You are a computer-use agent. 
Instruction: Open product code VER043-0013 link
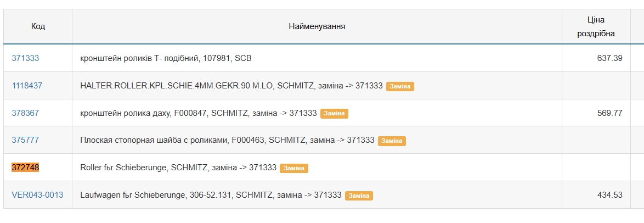[x=37, y=195]
